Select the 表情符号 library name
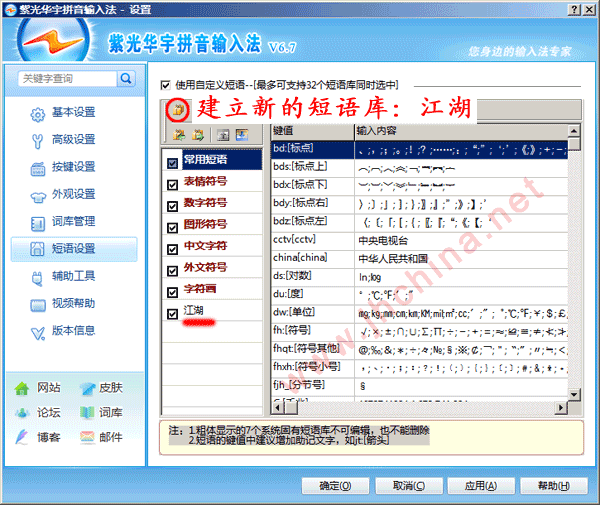The height and width of the screenshot is (505, 600). tap(205, 181)
